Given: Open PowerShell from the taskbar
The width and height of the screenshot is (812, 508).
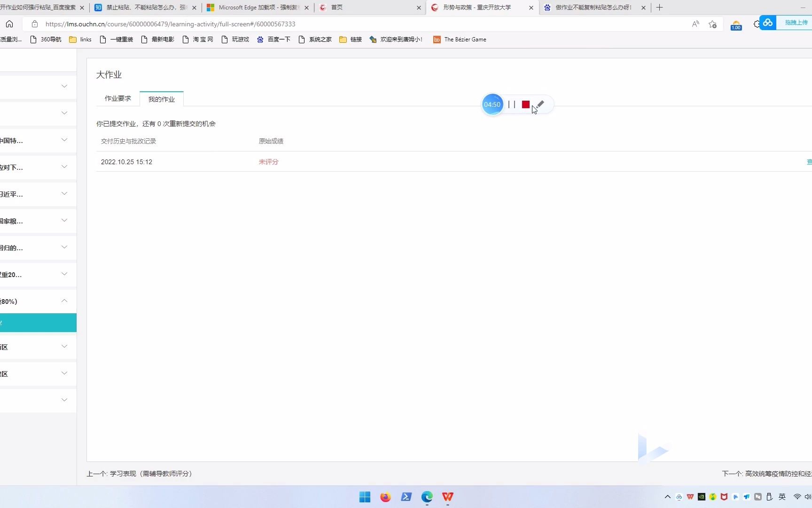Looking at the screenshot, I should pos(406,497).
